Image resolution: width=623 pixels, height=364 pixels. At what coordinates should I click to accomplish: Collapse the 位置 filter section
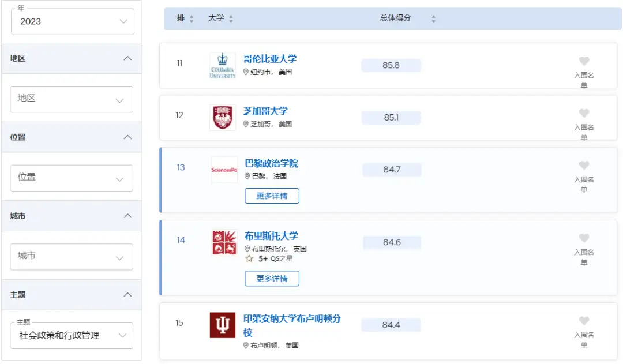[x=127, y=137]
